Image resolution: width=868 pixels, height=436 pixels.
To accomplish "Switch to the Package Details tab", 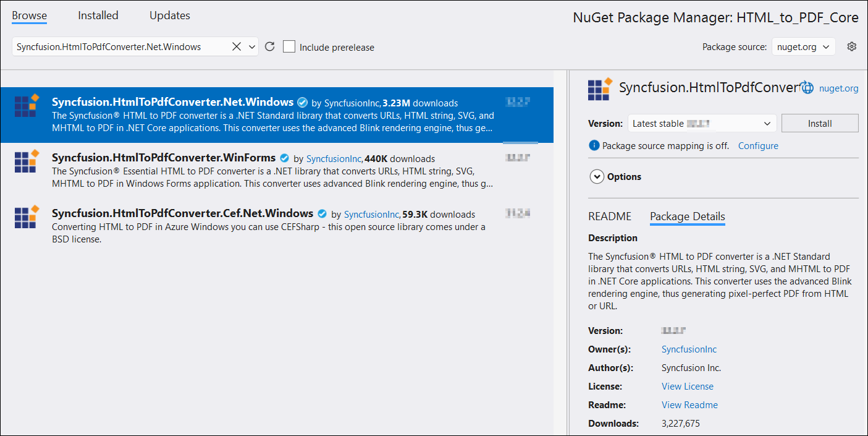I will (688, 216).
